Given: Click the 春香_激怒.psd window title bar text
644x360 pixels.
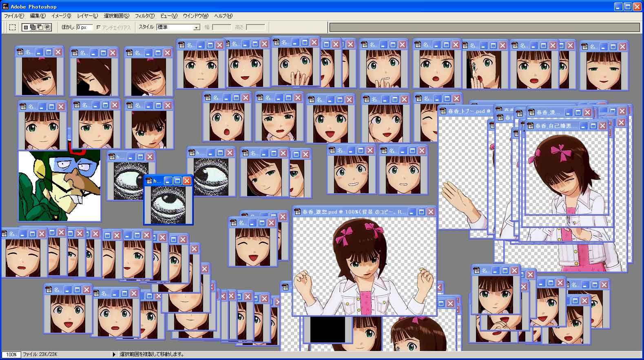Looking at the screenshot, I should [x=354, y=212].
